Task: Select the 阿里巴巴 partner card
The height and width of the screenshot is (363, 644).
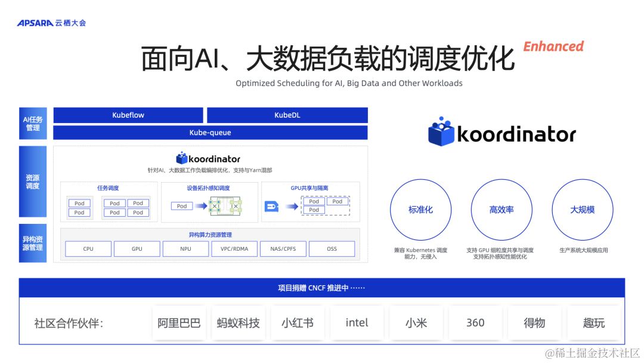Action: pos(179,323)
